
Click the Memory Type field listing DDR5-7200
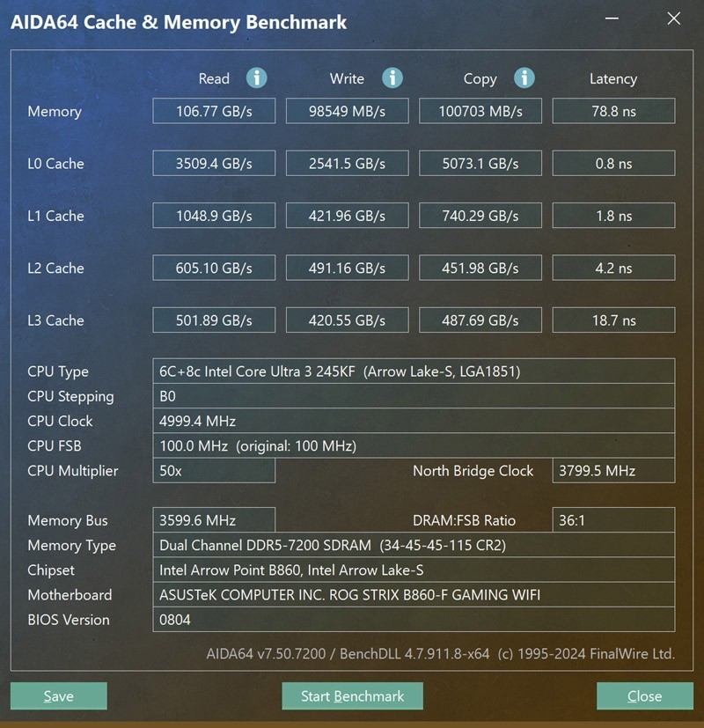(x=414, y=545)
